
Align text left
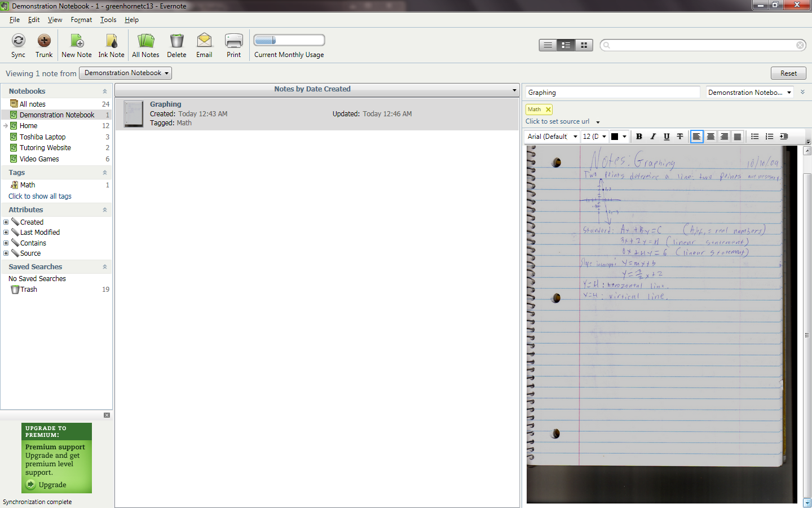[697, 137]
